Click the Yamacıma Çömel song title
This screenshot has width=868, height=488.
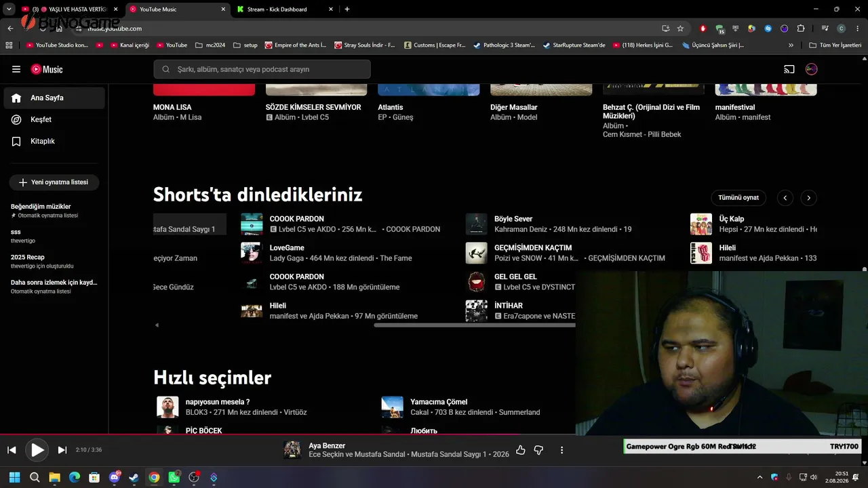(439, 402)
